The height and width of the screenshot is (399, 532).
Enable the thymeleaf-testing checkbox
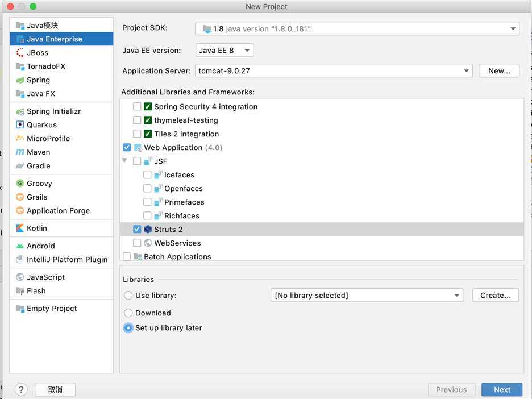137,120
